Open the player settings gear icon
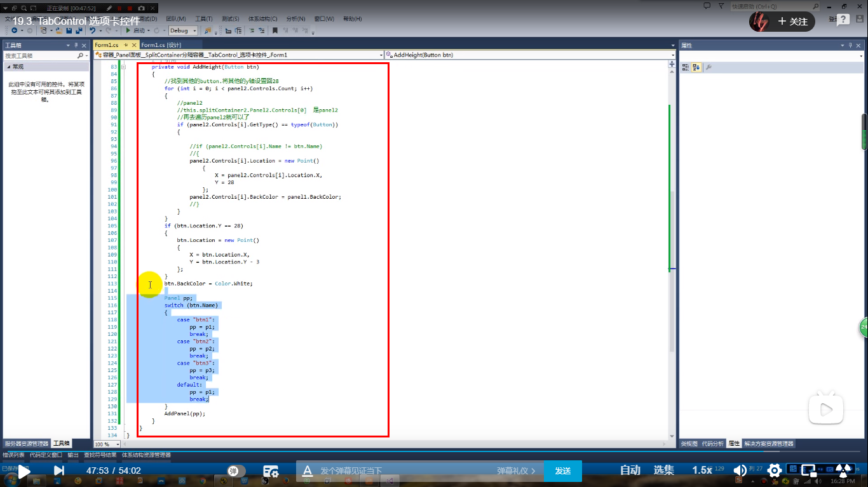This screenshot has width=868, height=487. point(775,470)
